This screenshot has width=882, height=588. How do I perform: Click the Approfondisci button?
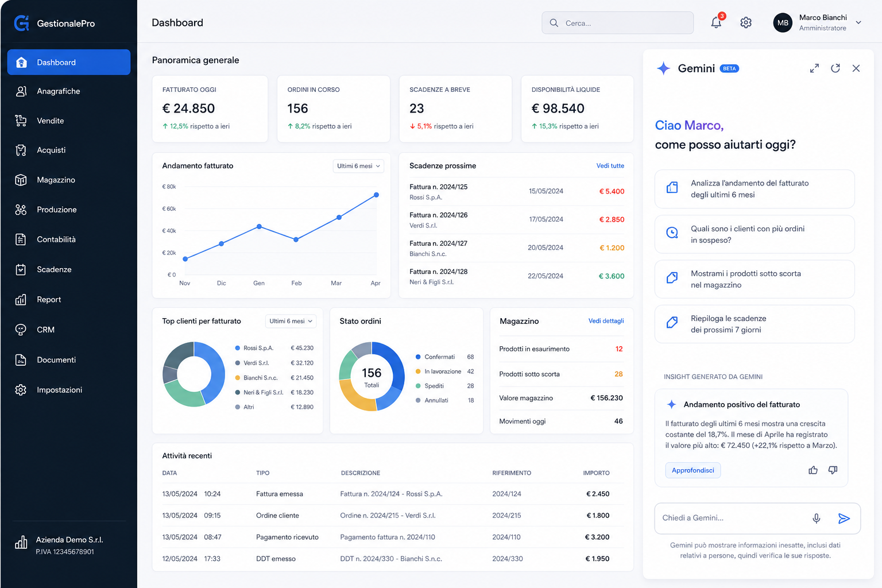pyautogui.click(x=693, y=470)
